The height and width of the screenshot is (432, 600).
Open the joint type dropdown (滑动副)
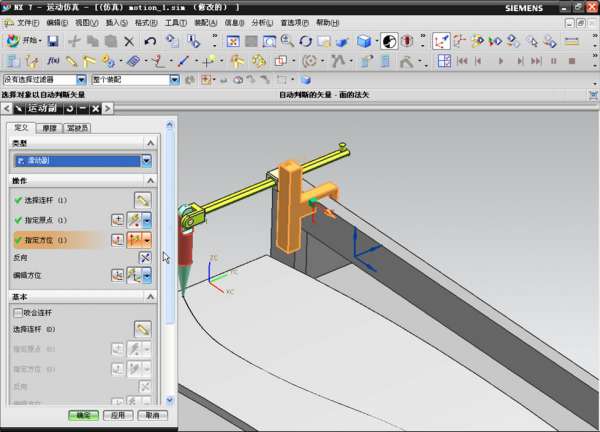(146, 160)
